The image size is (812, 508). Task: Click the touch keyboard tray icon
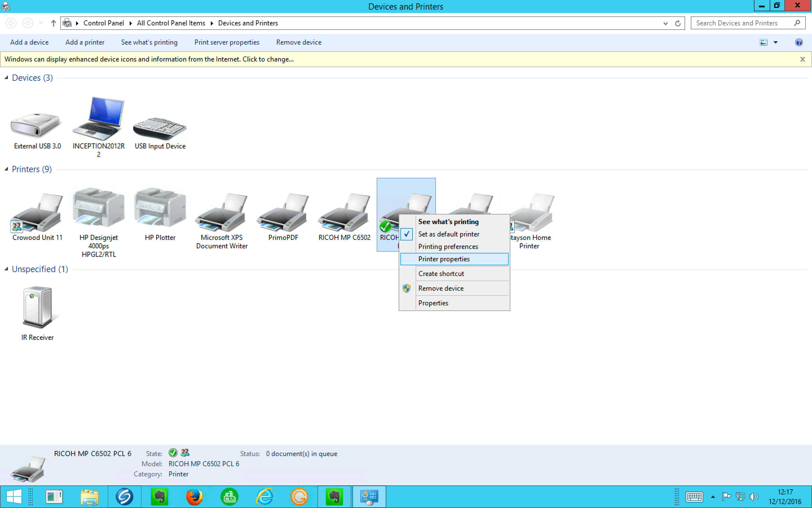(694, 497)
